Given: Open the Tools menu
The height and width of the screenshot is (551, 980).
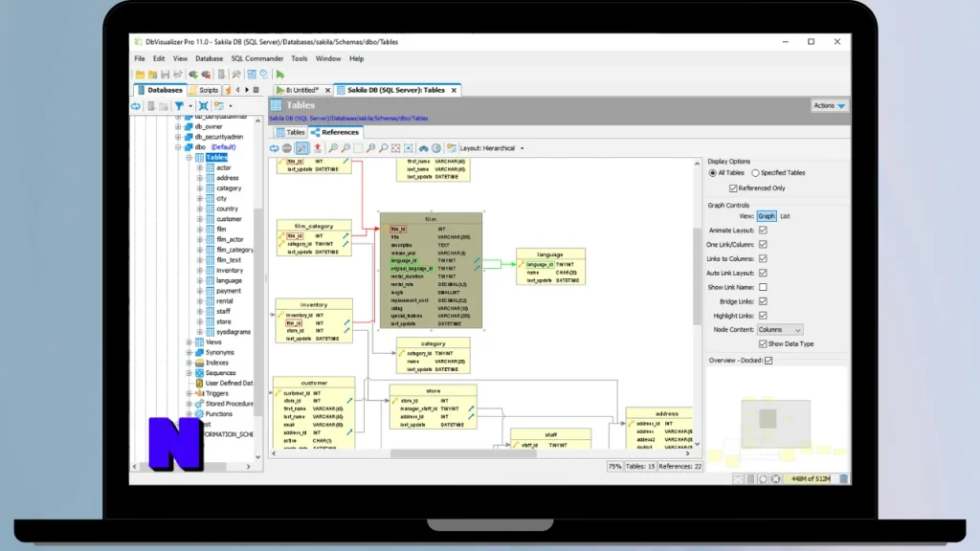Looking at the screenshot, I should pyautogui.click(x=299, y=58).
